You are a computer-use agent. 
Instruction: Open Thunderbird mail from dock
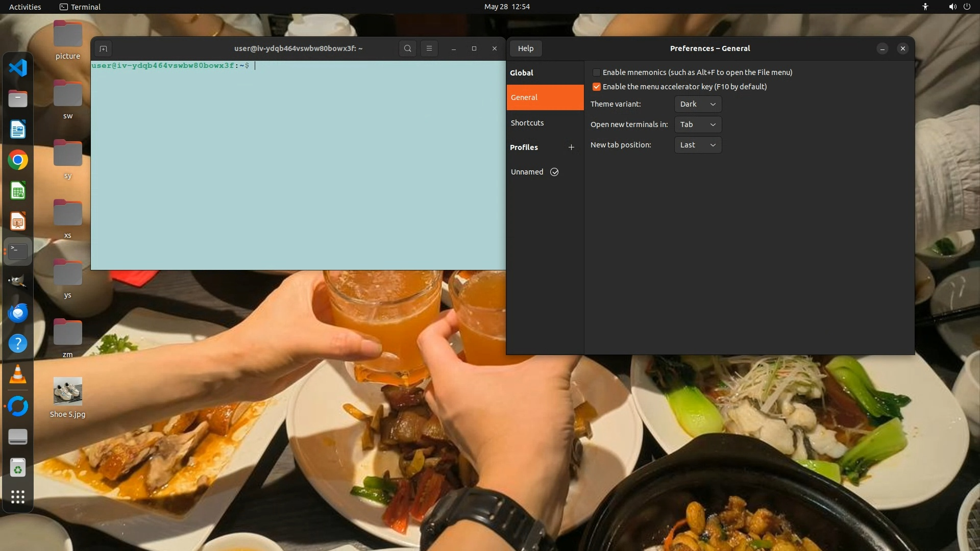pos(18,313)
